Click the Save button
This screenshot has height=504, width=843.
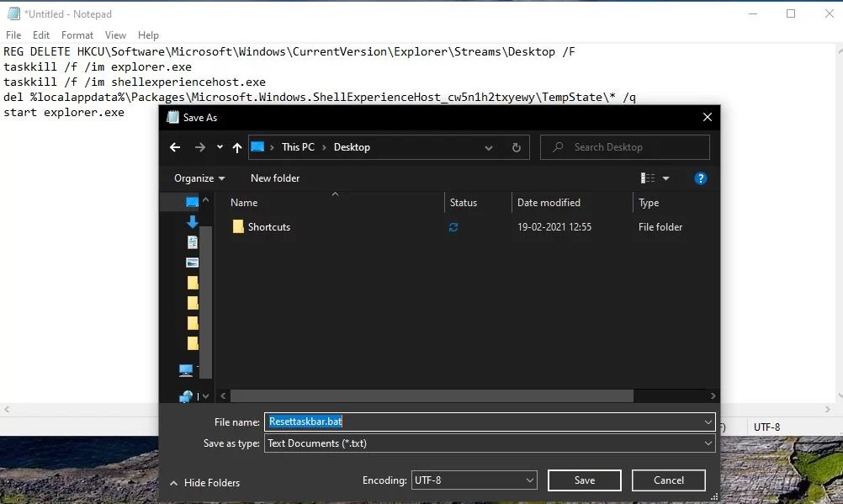pyautogui.click(x=584, y=480)
